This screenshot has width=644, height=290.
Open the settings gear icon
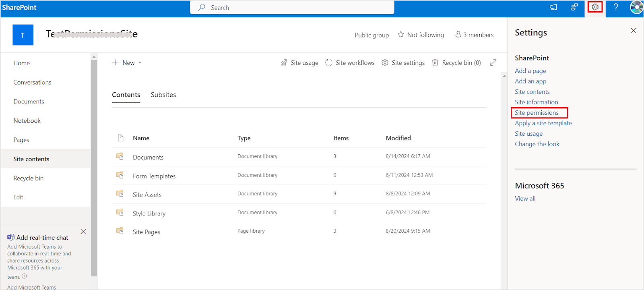tap(595, 7)
